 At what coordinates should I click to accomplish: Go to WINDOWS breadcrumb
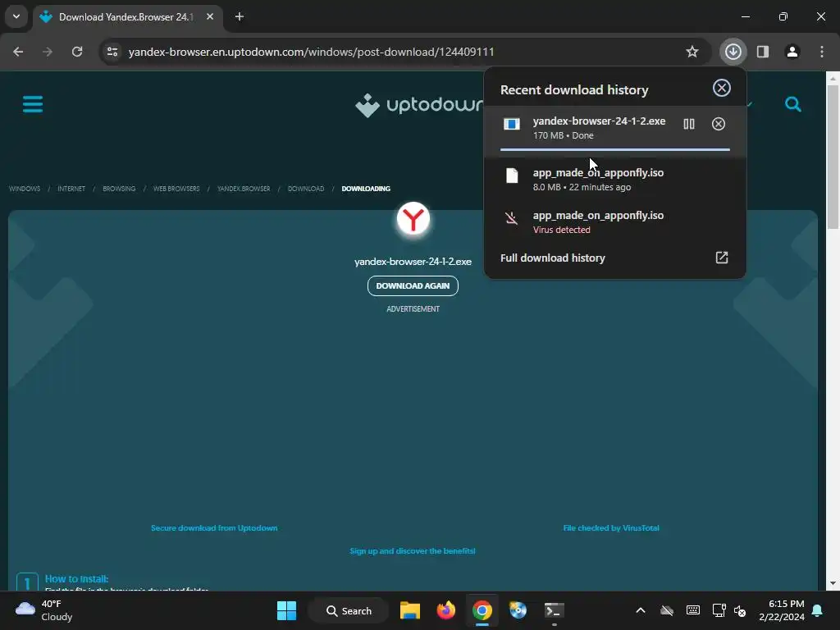(25, 189)
